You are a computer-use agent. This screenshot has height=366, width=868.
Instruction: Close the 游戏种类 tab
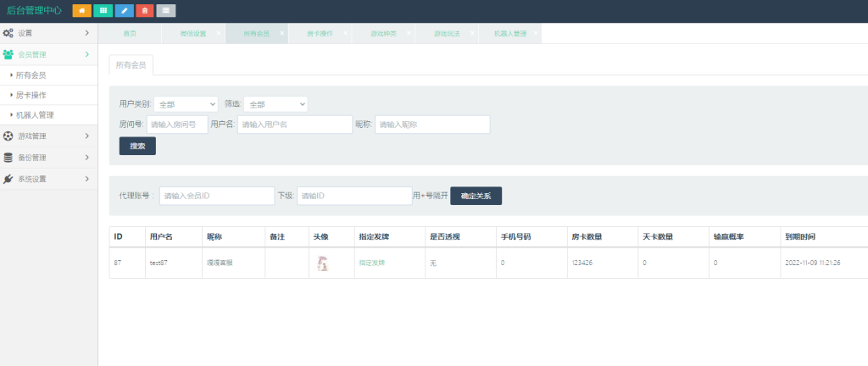click(409, 33)
